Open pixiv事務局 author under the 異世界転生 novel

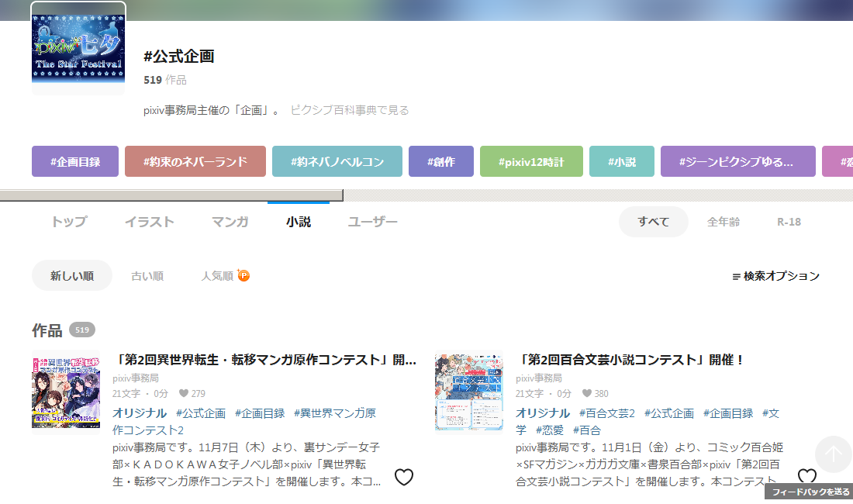[x=136, y=378]
